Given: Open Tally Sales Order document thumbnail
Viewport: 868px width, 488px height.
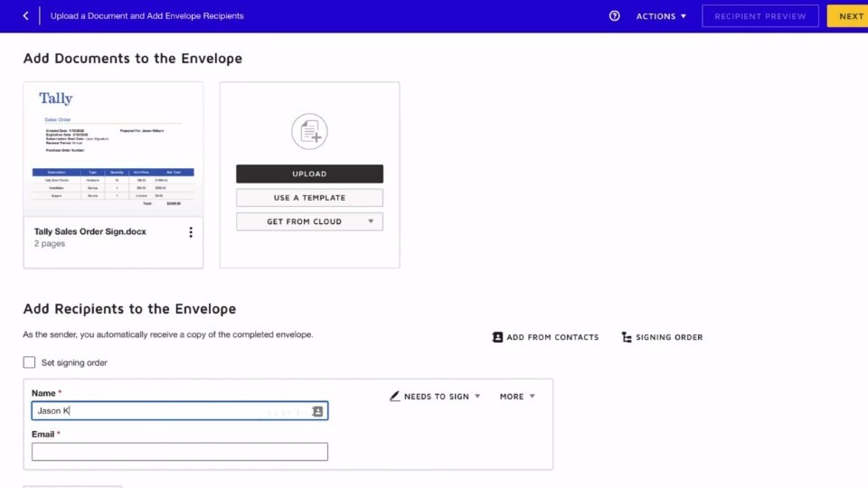Looking at the screenshot, I should tap(113, 149).
